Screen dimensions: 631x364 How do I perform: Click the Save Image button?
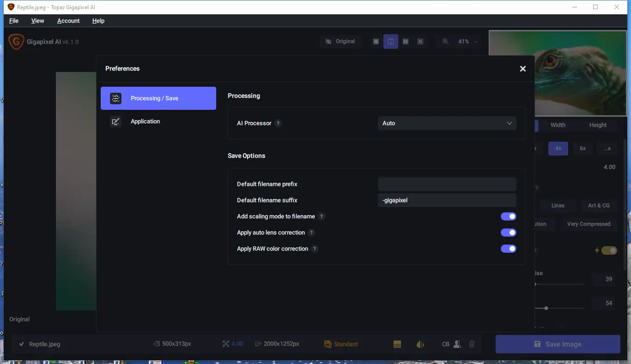tap(558, 344)
